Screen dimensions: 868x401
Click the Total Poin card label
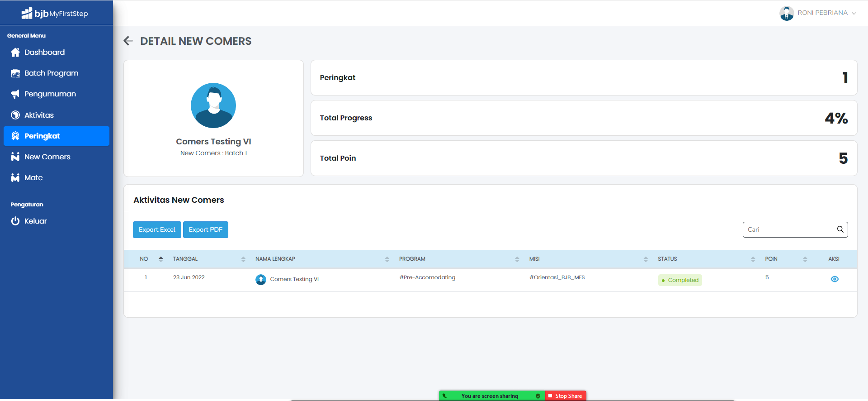click(338, 158)
